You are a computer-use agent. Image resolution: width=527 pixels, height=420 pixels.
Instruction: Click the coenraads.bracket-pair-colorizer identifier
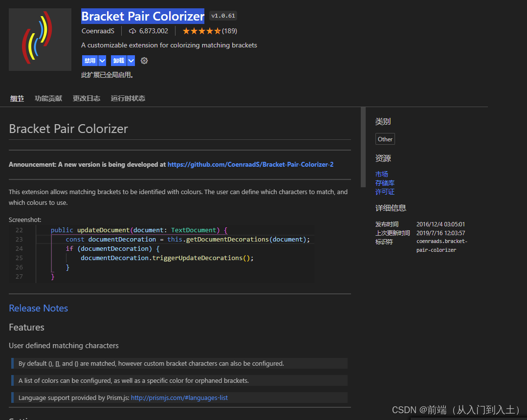coord(442,246)
